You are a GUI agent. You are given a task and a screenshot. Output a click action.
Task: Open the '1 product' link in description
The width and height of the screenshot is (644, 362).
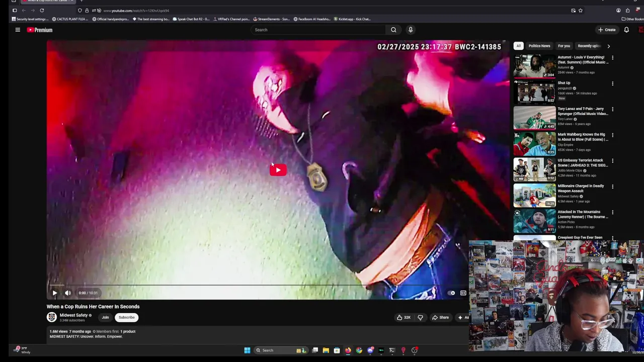(x=128, y=331)
